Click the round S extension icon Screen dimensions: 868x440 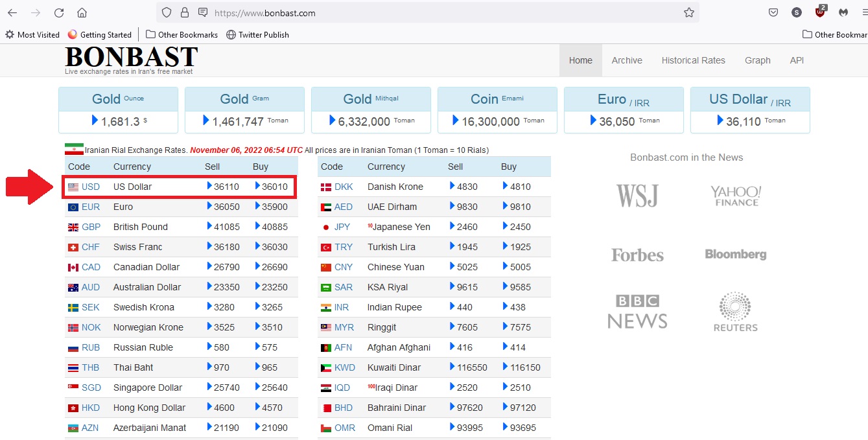pos(797,12)
